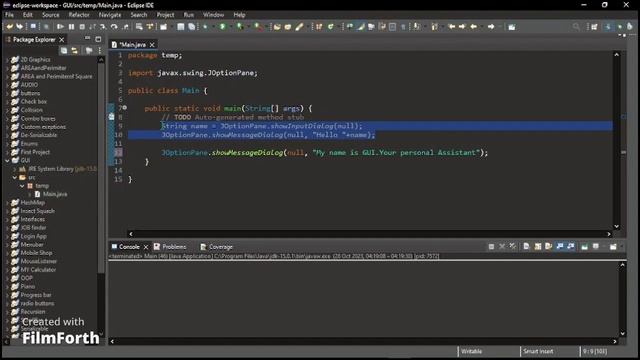
Task: Click the Suspend debug icon
Action: point(71,27)
